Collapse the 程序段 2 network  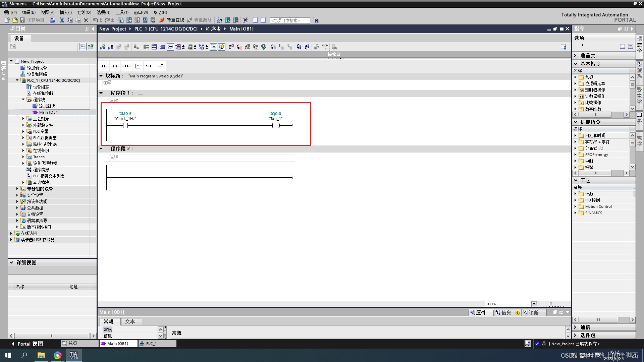pyautogui.click(x=101, y=148)
